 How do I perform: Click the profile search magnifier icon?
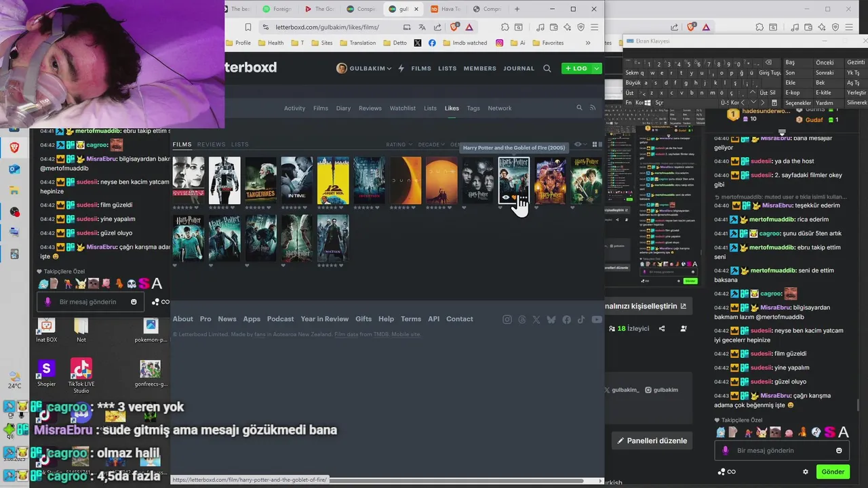tap(579, 108)
